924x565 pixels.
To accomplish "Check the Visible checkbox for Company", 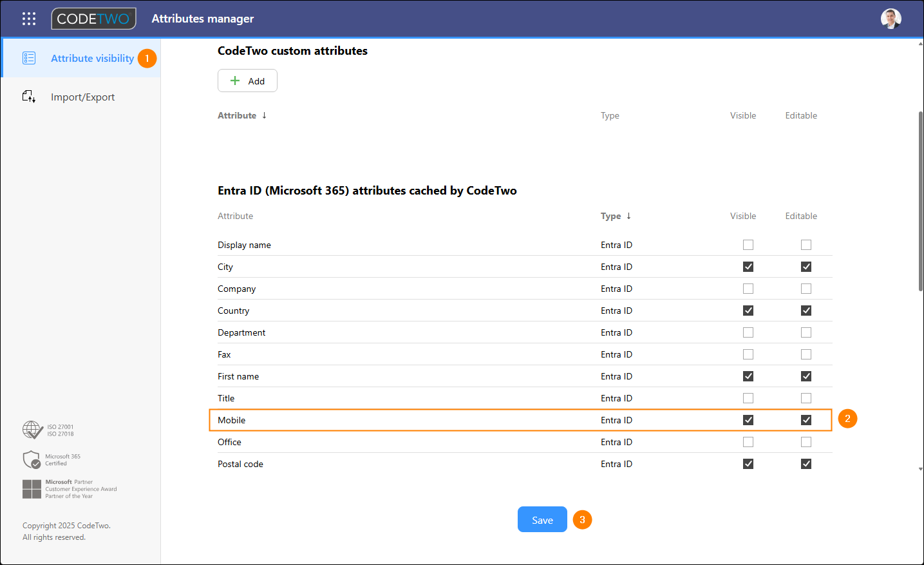I will pyautogui.click(x=748, y=289).
